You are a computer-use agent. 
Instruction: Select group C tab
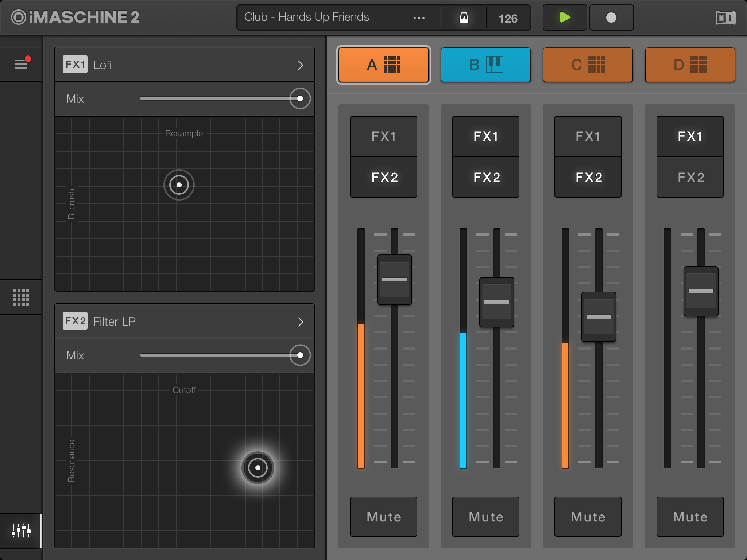(588, 65)
